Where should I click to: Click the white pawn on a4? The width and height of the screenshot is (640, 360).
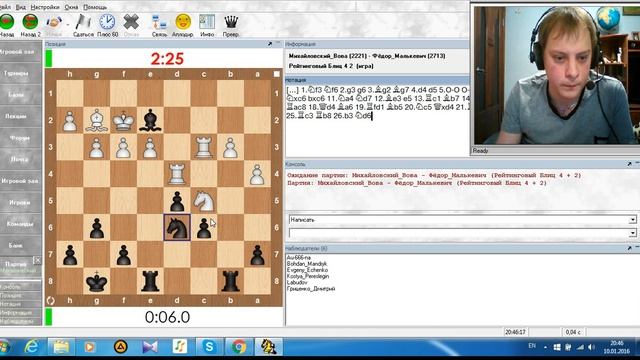(257, 174)
